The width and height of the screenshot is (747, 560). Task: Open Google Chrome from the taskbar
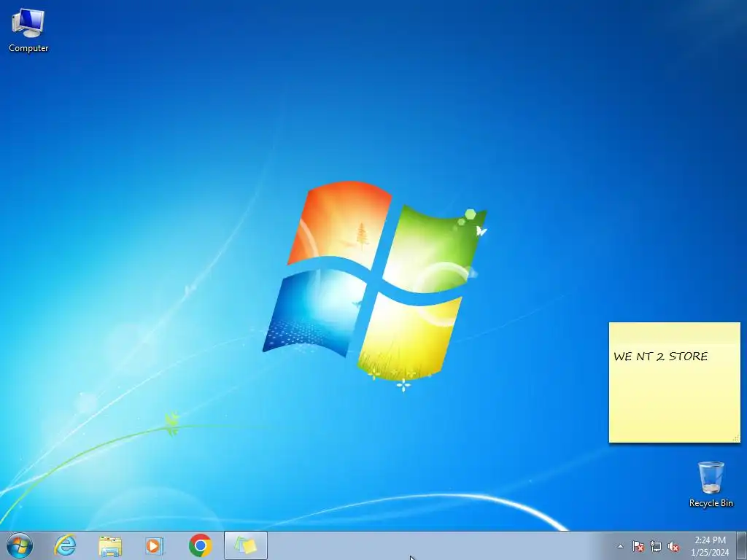click(201, 545)
